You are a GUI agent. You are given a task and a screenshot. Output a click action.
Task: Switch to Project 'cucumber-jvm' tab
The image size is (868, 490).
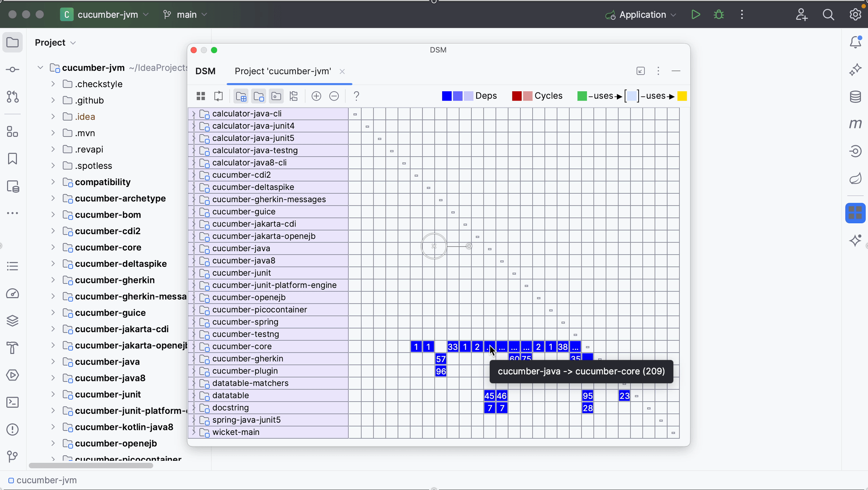(x=283, y=71)
